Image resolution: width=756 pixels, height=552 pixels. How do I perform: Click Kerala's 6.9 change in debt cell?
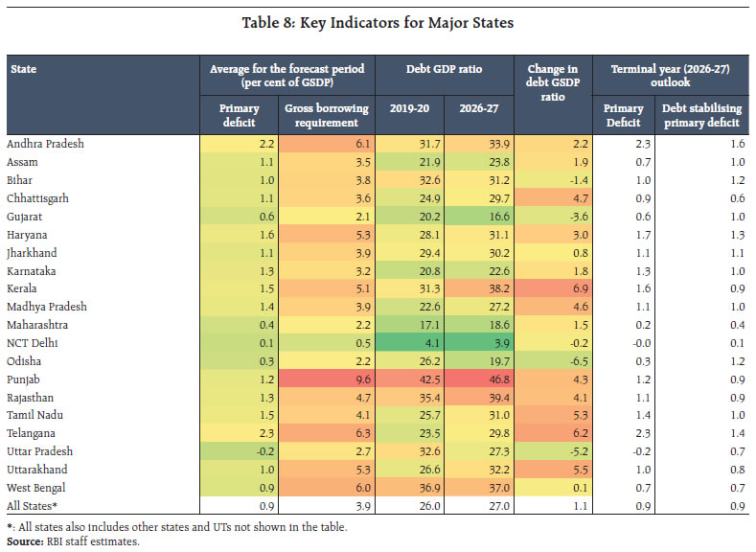tap(555, 289)
